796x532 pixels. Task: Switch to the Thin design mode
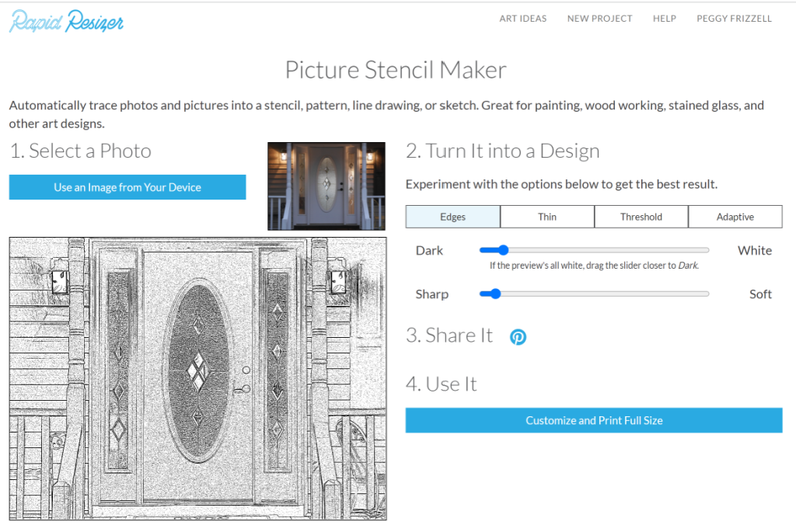point(547,217)
